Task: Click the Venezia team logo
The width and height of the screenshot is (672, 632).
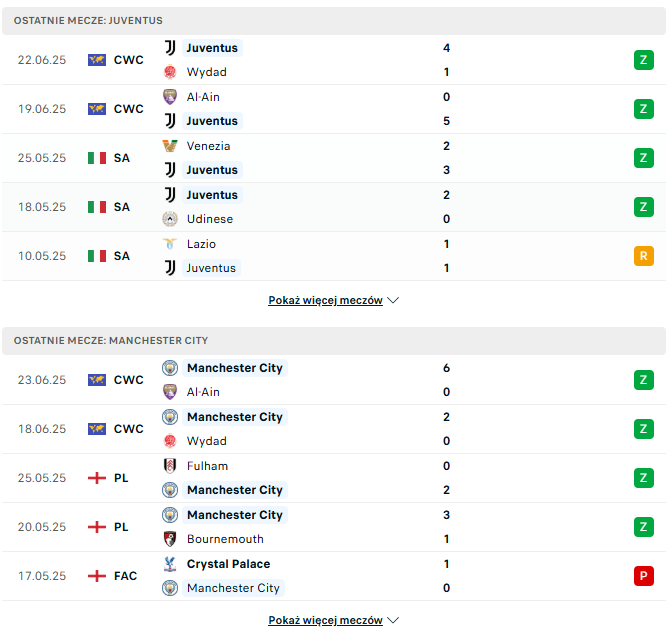Action: (170, 146)
